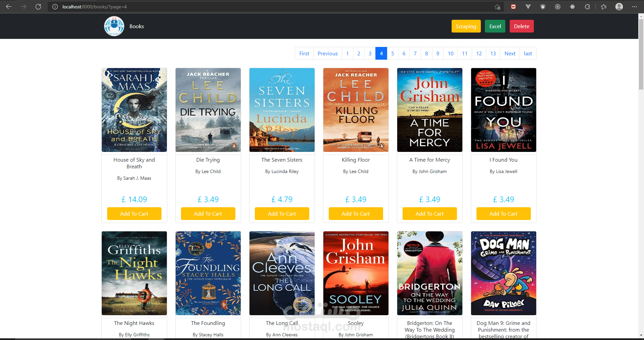The width and height of the screenshot is (644, 340).
Task: Click the yellow Scraping button
Action: click(466, 26)
